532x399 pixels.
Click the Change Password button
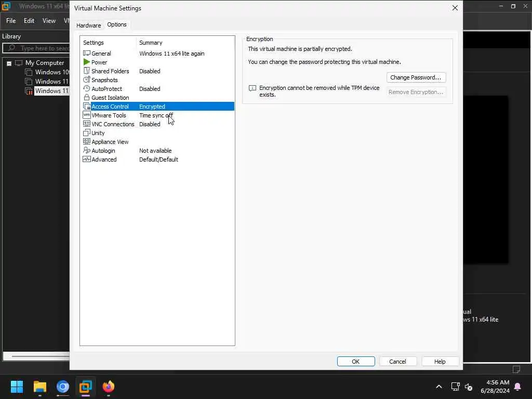click(416, 77)
